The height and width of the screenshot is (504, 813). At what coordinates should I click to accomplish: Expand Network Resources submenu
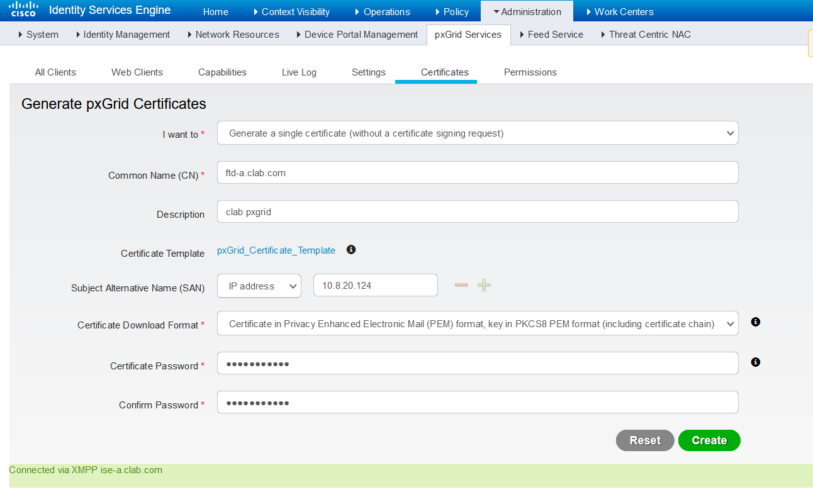tap(233, 35)
